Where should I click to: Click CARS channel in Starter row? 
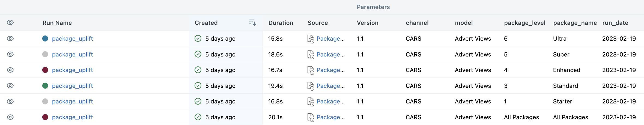[x=413, y=102]
